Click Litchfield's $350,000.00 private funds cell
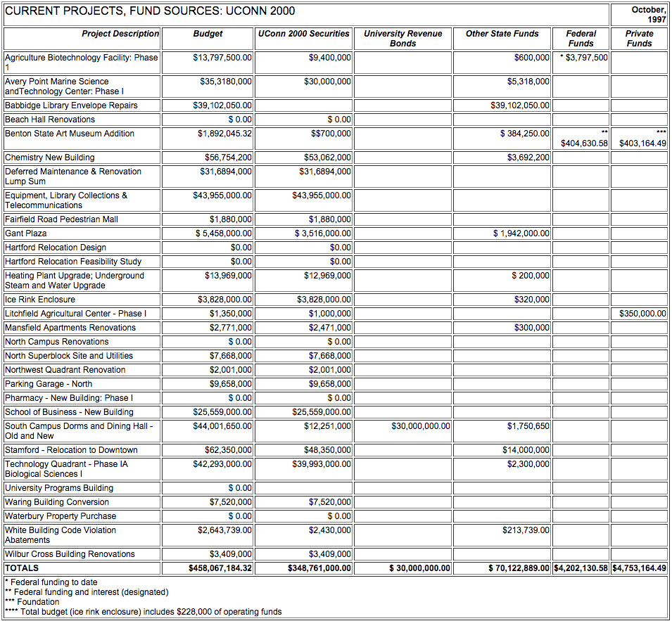This screenshot has width=672, height=621. [642, 314]
